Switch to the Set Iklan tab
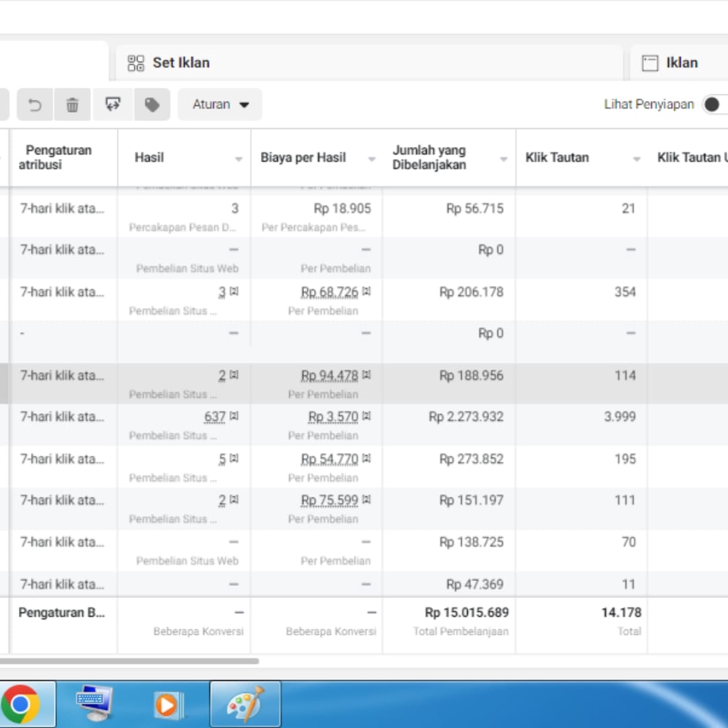 (369, 63)
